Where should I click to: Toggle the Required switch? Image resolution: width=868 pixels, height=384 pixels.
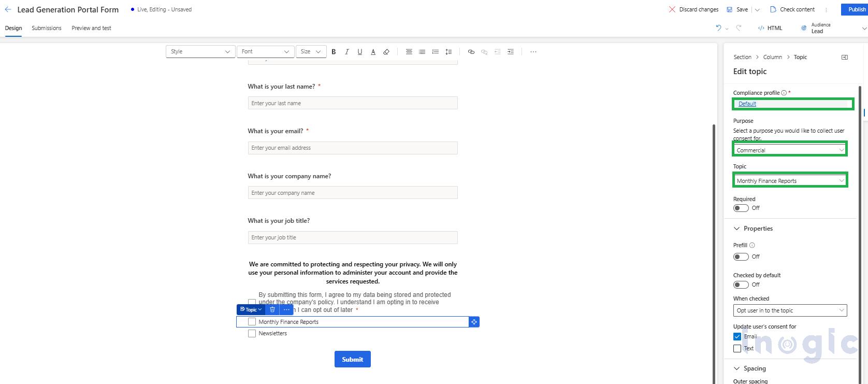pyautogui.click(x=741, y=208)
